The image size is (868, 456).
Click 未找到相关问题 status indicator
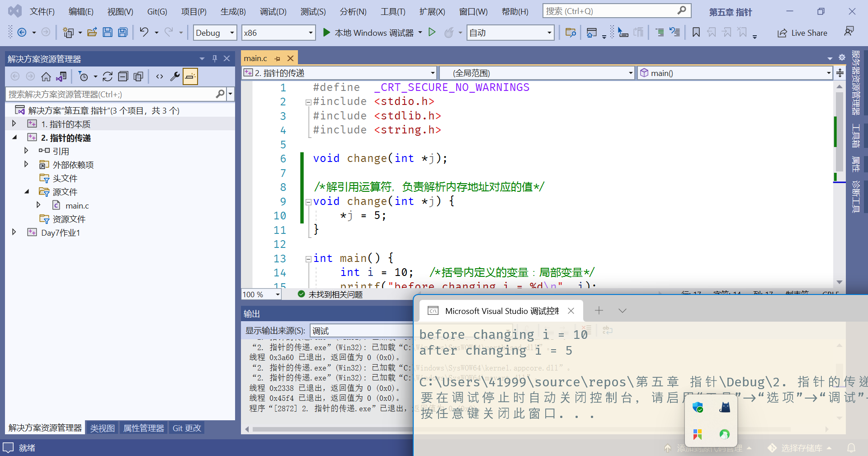click(x=330, y=294)
